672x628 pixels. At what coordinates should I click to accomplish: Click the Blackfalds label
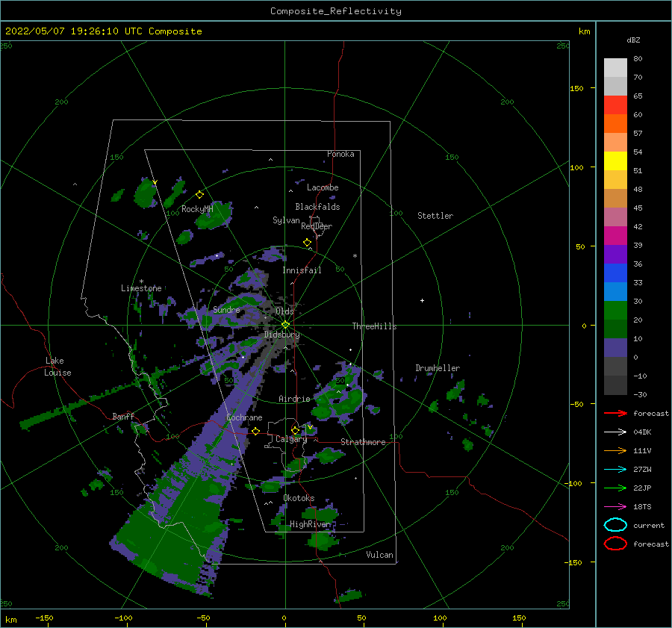[x=317, y=207]
